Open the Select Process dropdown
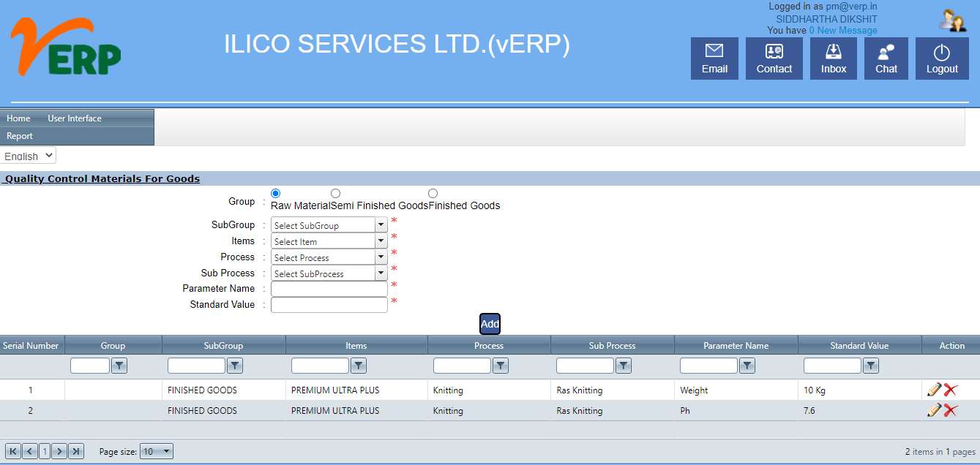 329,257
